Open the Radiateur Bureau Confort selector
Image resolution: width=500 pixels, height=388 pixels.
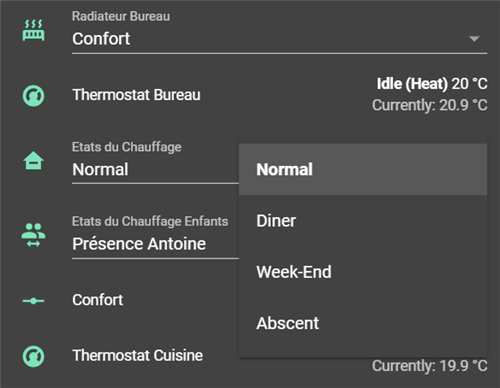coord(279,32)
